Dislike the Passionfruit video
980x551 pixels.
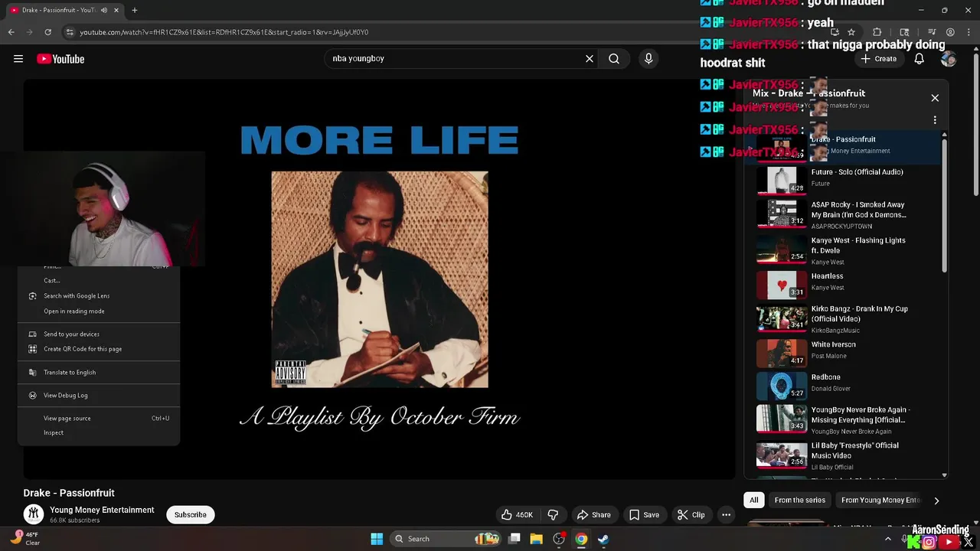pos(553,515)
